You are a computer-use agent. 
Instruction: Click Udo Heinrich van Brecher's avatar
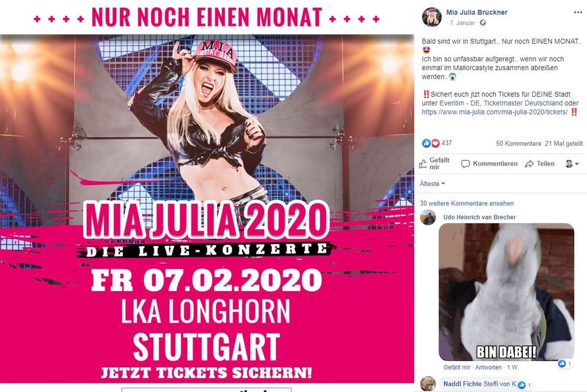click(428, 217)
